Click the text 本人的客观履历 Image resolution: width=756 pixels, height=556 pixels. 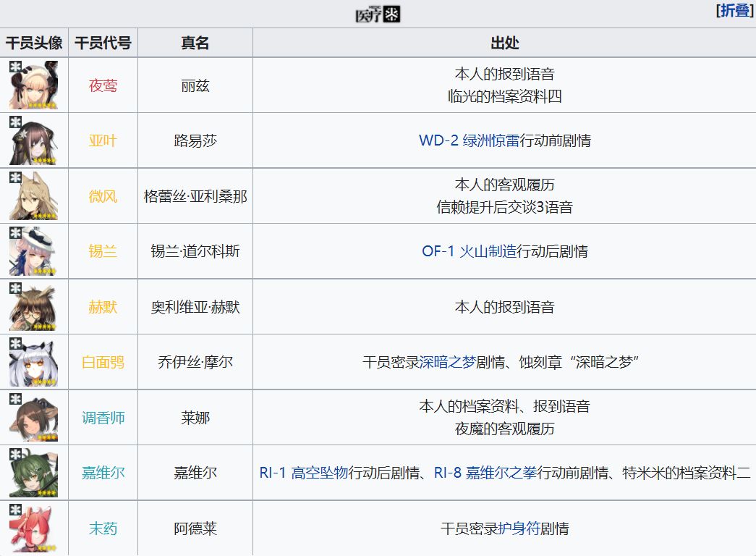505,185
